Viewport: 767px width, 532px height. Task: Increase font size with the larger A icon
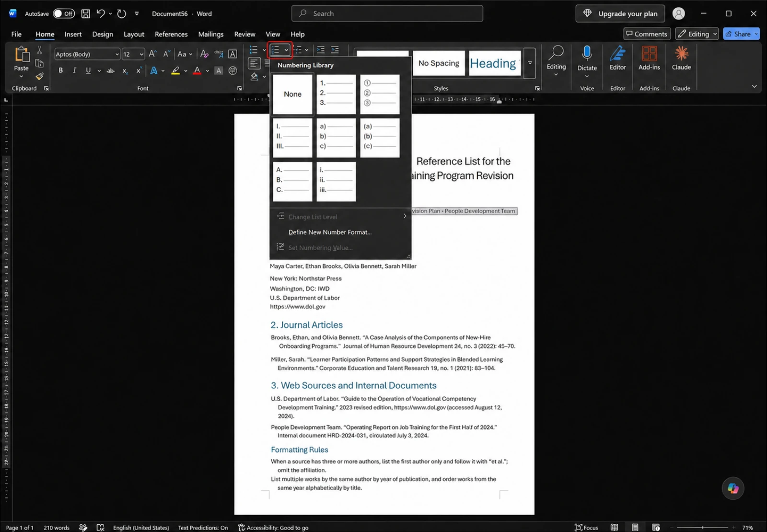pyautogui.click(x=152, y=54)
